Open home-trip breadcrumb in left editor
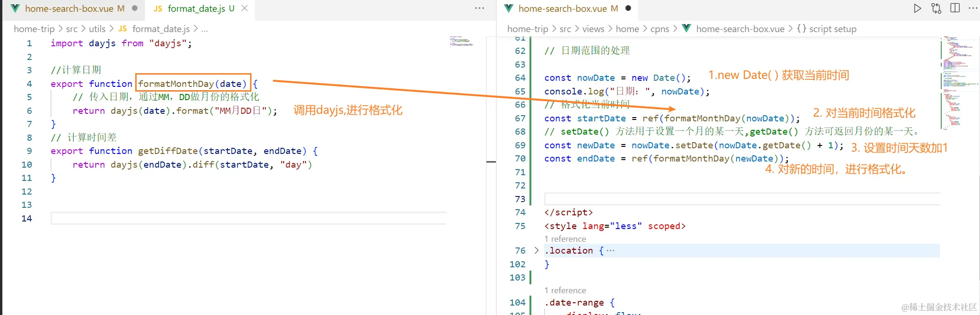The width and height of the screenshot is (980, 315). pos(34,29)
